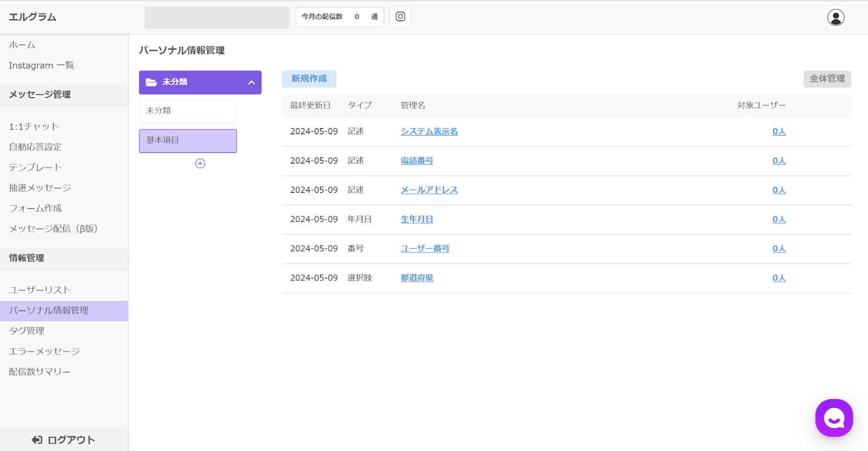Go to ホーム in sidebar
The height and width of the screenshot is (451, 868).
pos(22,45)
